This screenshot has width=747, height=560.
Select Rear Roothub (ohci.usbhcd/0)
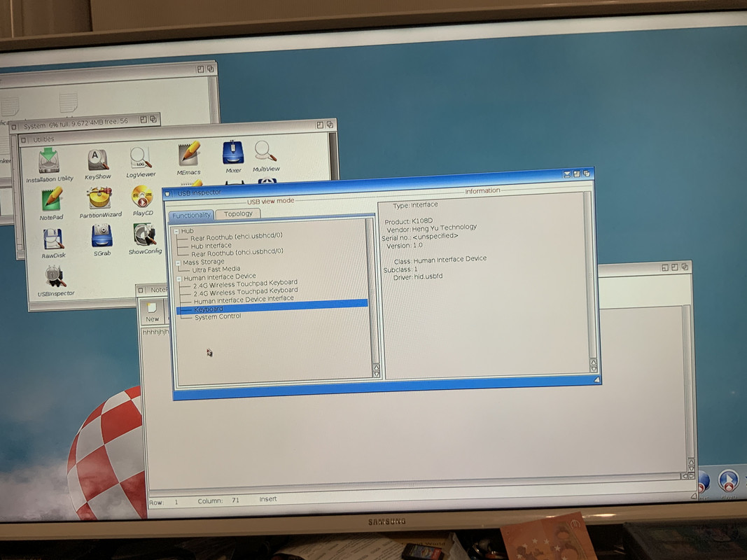click(237, 253)
